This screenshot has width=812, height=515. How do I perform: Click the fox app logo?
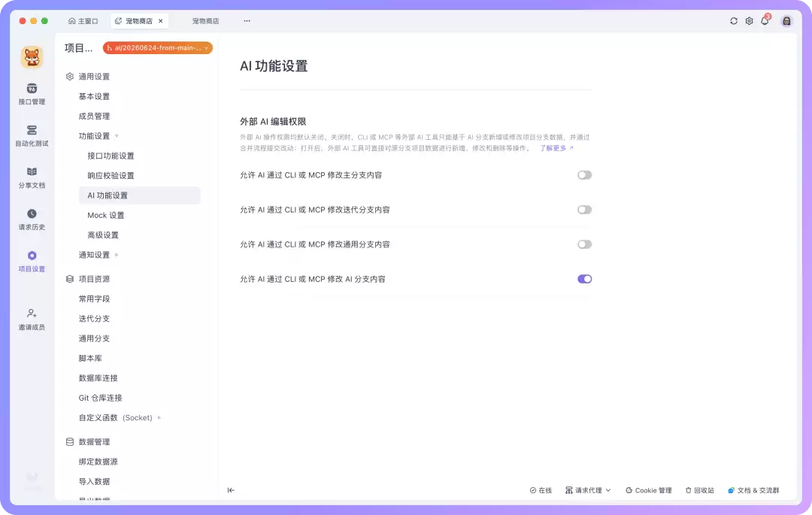(x=32, y=57)
